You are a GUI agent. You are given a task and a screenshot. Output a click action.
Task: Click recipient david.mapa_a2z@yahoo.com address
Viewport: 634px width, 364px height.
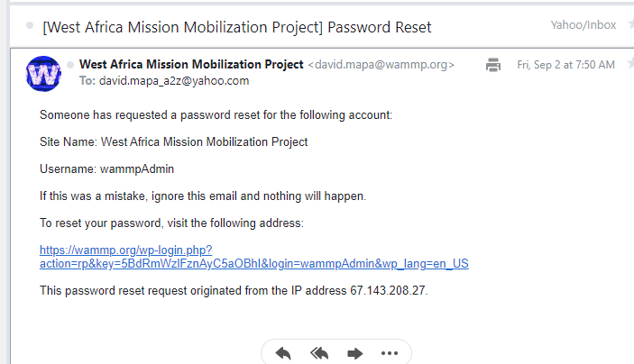(x=174, y=81)
